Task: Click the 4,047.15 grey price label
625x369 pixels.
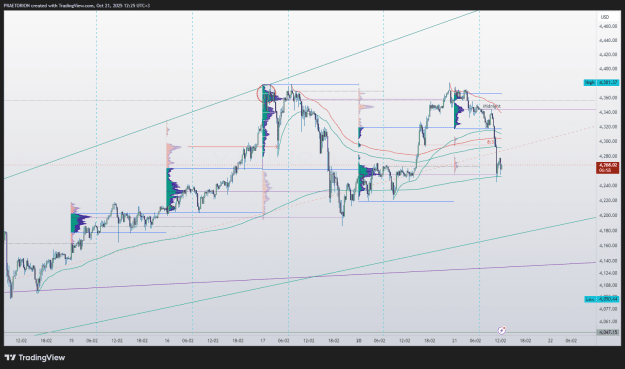Action: tap(607, 332)
